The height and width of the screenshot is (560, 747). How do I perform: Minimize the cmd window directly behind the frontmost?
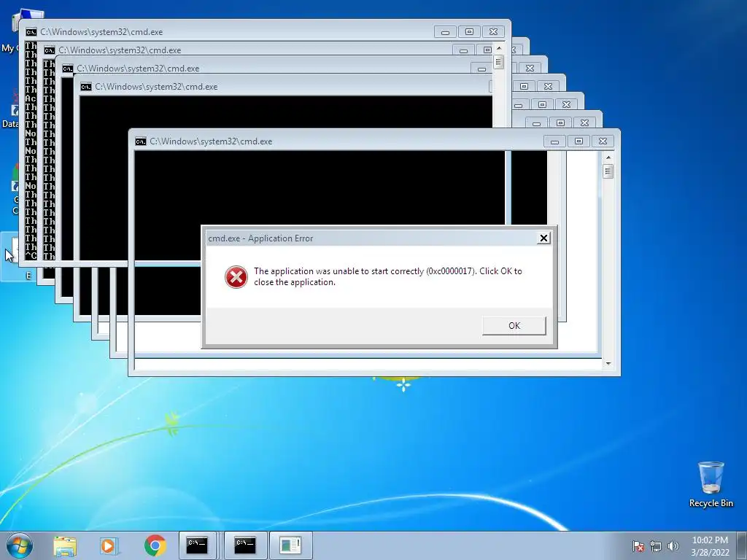click(536, 122)
